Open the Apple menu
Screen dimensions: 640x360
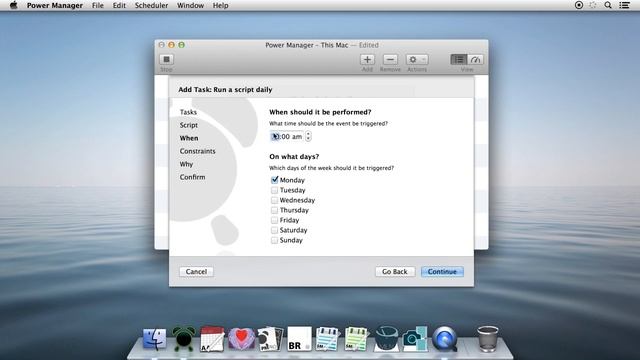click(13, 5)
